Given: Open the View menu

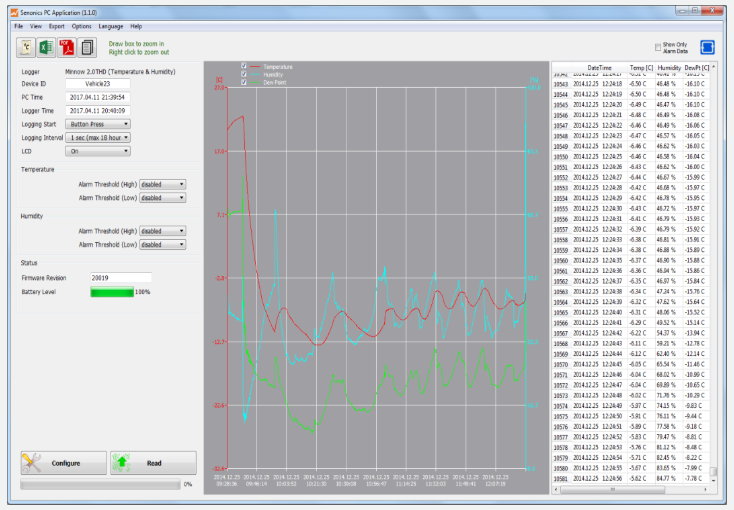Looking at the screenshot, I should point(36,26).
